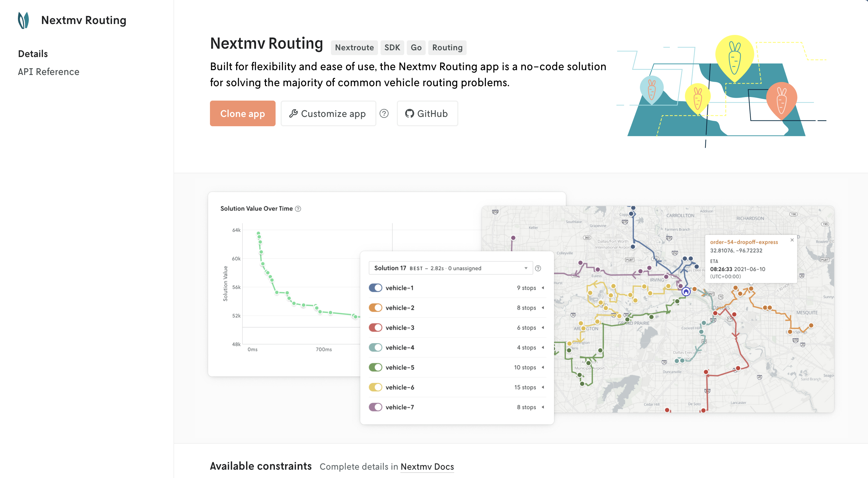Screen dimensions: 868x478
Task: Toggle vehicle-2 route visibility
Action: pos(375,308)
